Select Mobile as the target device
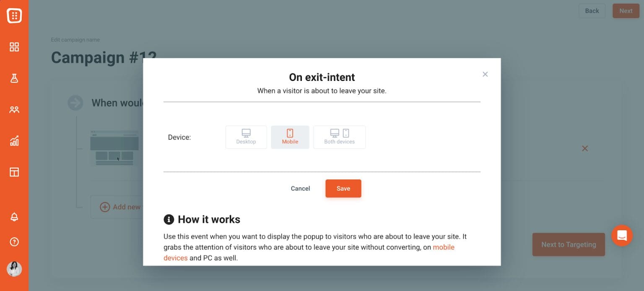The width and height of the screenshot is (644, 291). (x=290, y=137)
